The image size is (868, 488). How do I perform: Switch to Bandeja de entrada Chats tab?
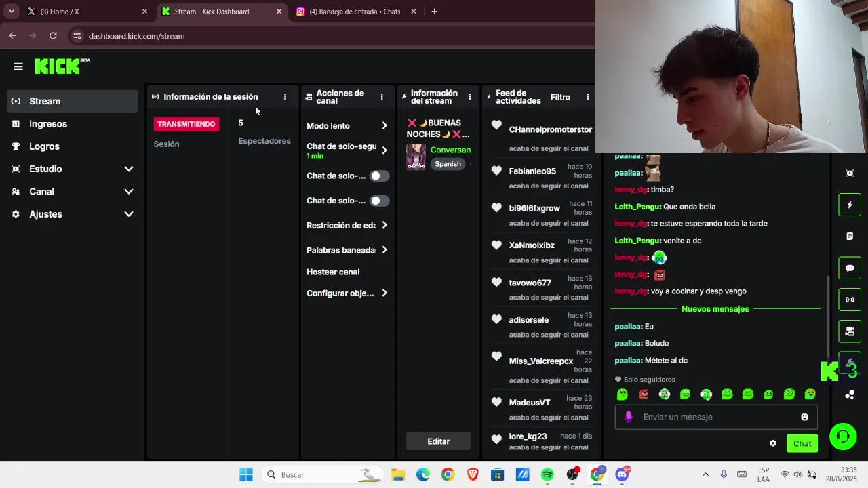click(x=357, y=12)
